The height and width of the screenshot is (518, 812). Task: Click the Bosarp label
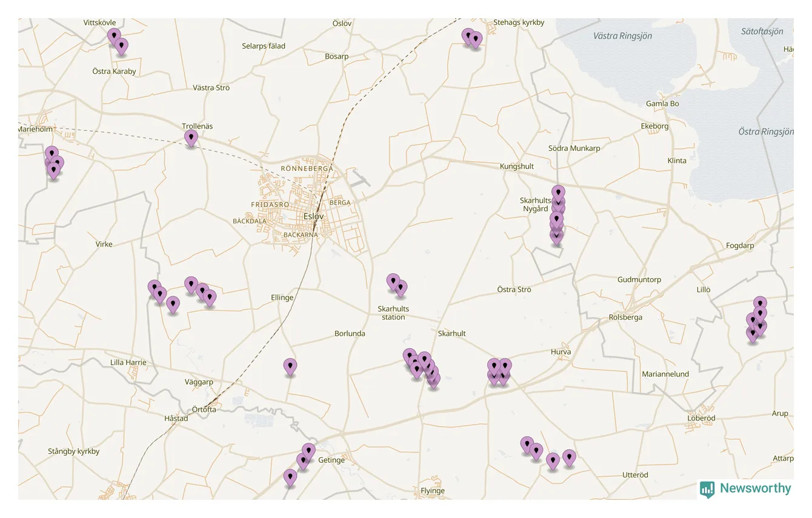337,56
